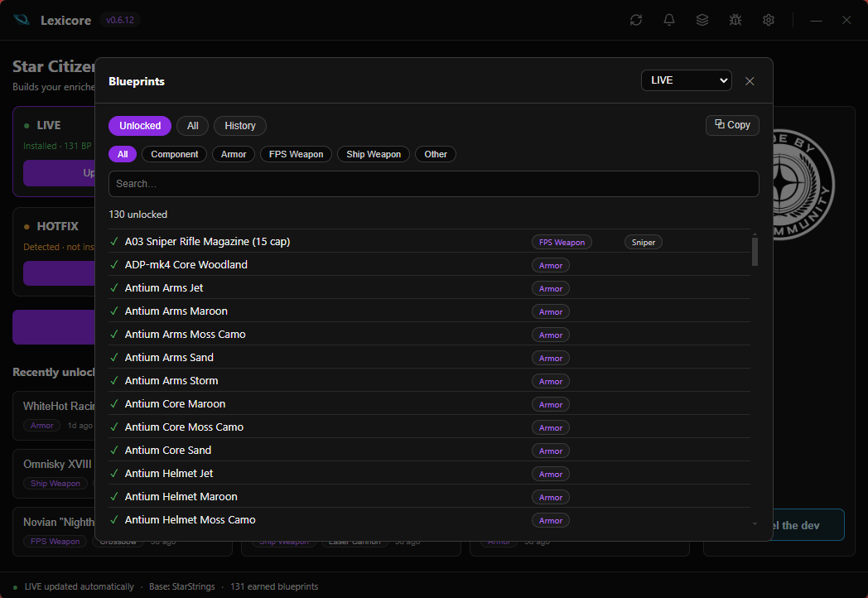Select Antium Arms Maroon row
The width and height of the screenshot is (868, 598).
(x=430, y=311)
